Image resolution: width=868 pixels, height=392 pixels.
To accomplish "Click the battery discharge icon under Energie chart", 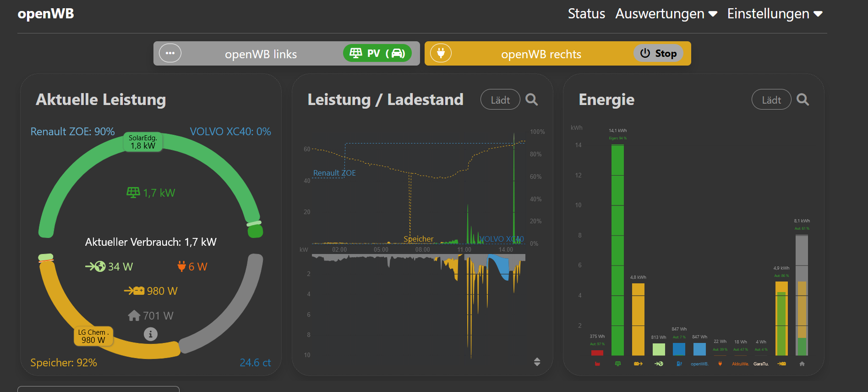I will [638, 364].
